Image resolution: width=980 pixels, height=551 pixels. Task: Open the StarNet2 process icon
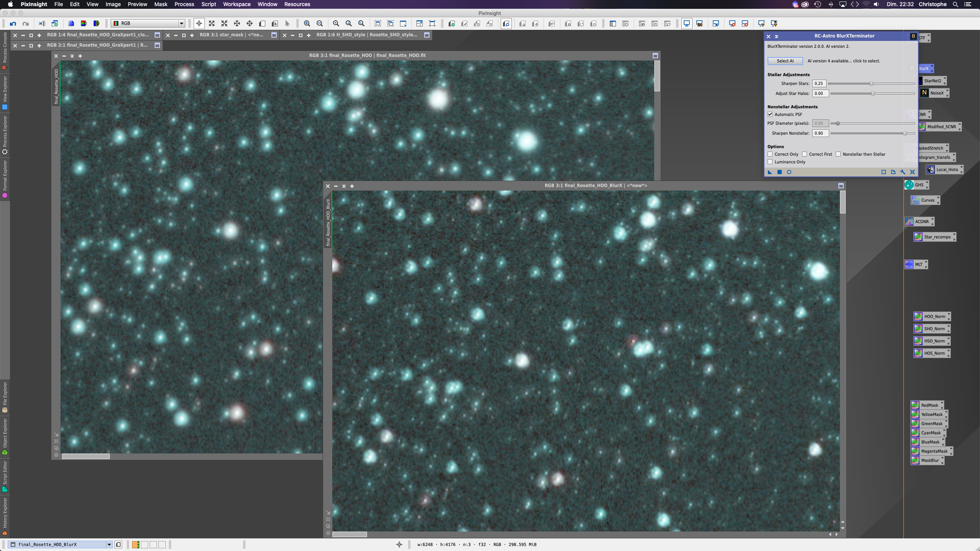[x=932, y=81]
